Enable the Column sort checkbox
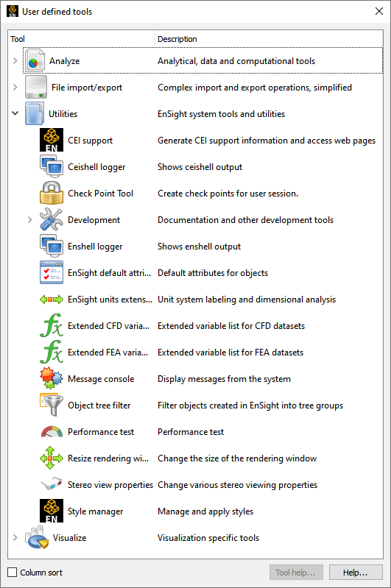The image size is (391, 588). click(13, 573)
